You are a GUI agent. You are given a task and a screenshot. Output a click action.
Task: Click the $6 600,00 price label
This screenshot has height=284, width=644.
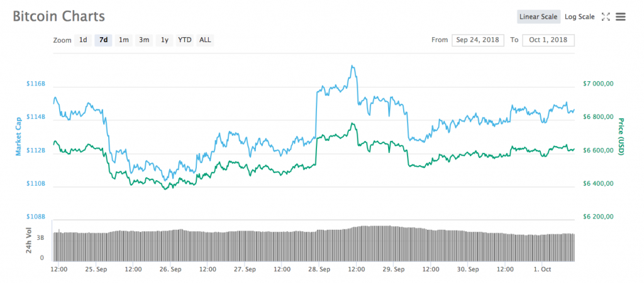(598, 151)
